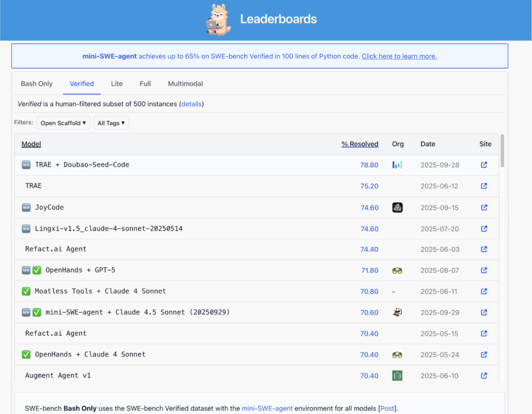The height and width of the screenshot is (414, 532).
Task: Click the NEW badge beside JoyCode
Action: pos(26,207)
